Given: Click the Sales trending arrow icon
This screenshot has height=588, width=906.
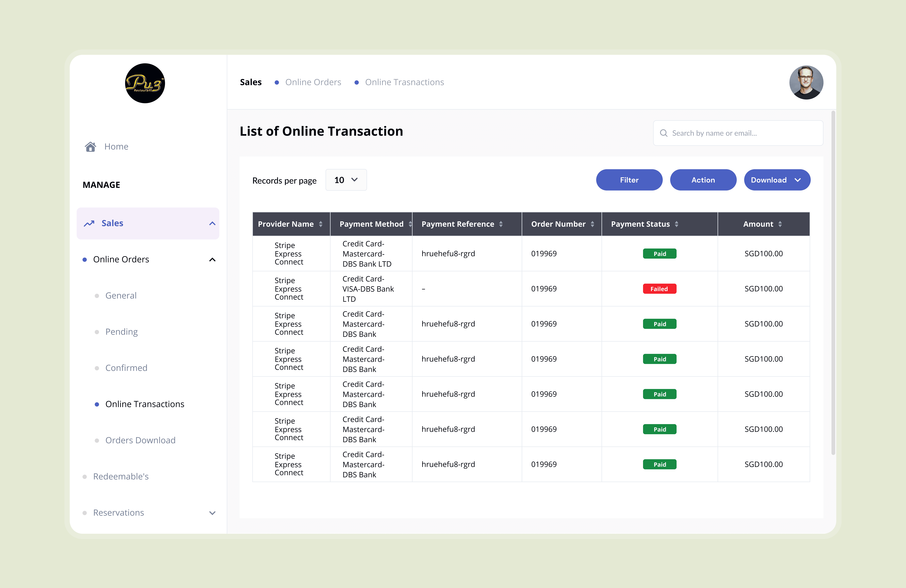Looking at the screenshot, I should pyautogui.click(x=89, y=223).
